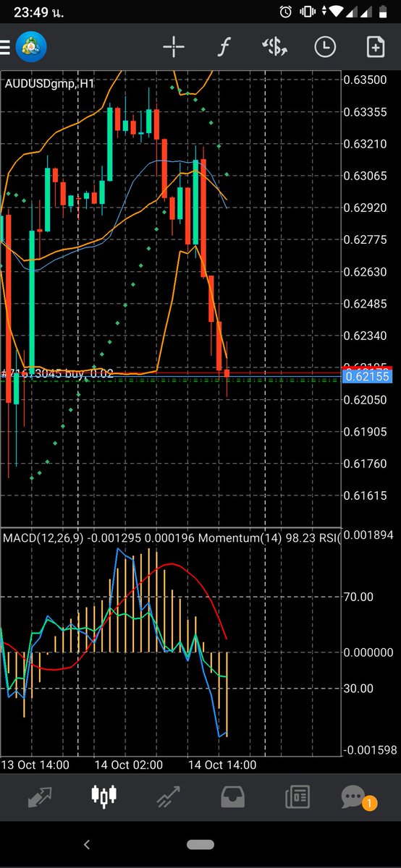Viewport: 401px width, 868px height.
Task: Tap the 0.62920 price axis label
Action: click(365, 208)
